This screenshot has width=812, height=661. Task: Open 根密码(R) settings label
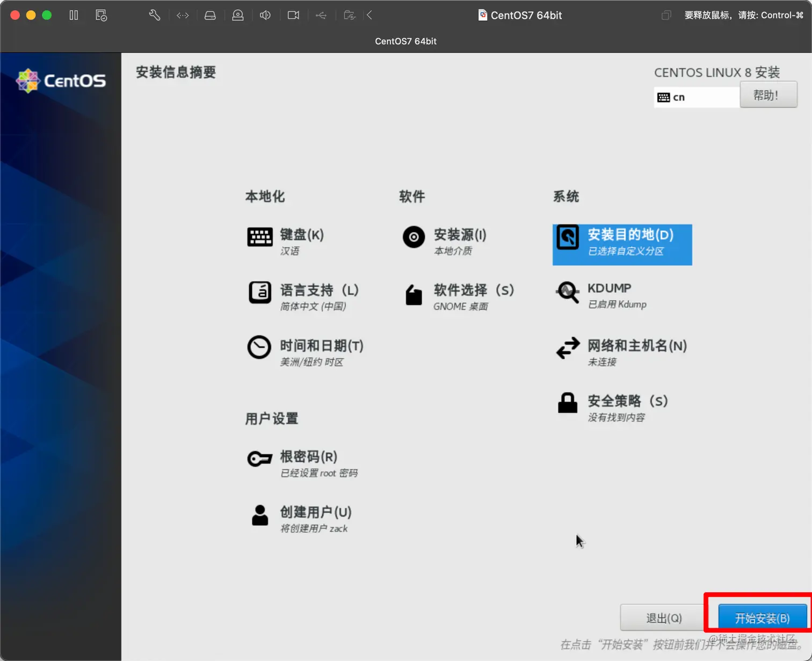coord(309,457)
